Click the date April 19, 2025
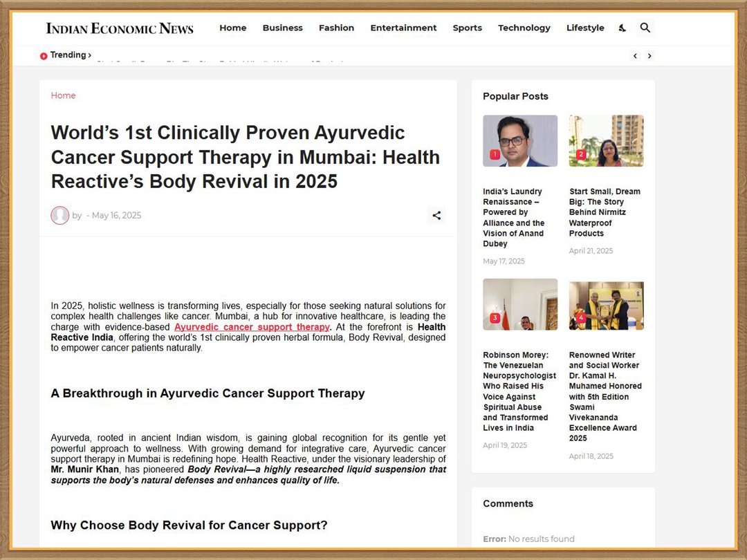The image size is (747, 560). [505, 445]
